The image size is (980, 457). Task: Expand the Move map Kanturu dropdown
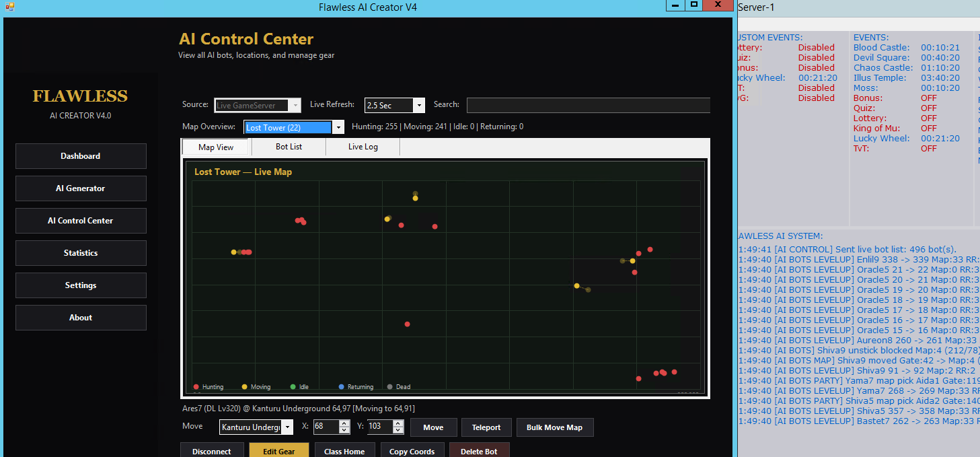(x=288, y=427)
